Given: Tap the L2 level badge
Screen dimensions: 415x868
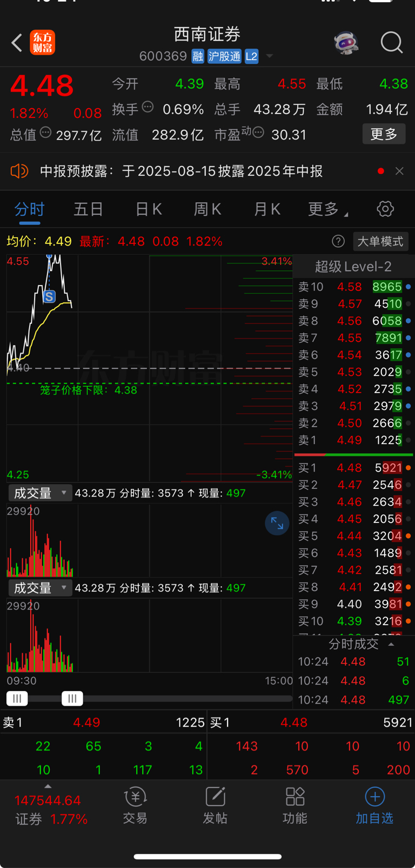Looking at the screenshot, I should tap(251, 56).
